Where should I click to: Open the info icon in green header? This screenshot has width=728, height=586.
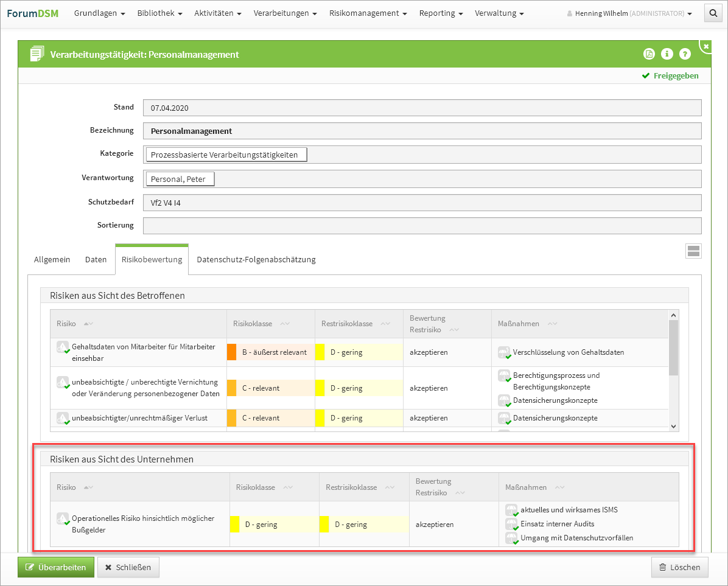(x=667, y=54)
